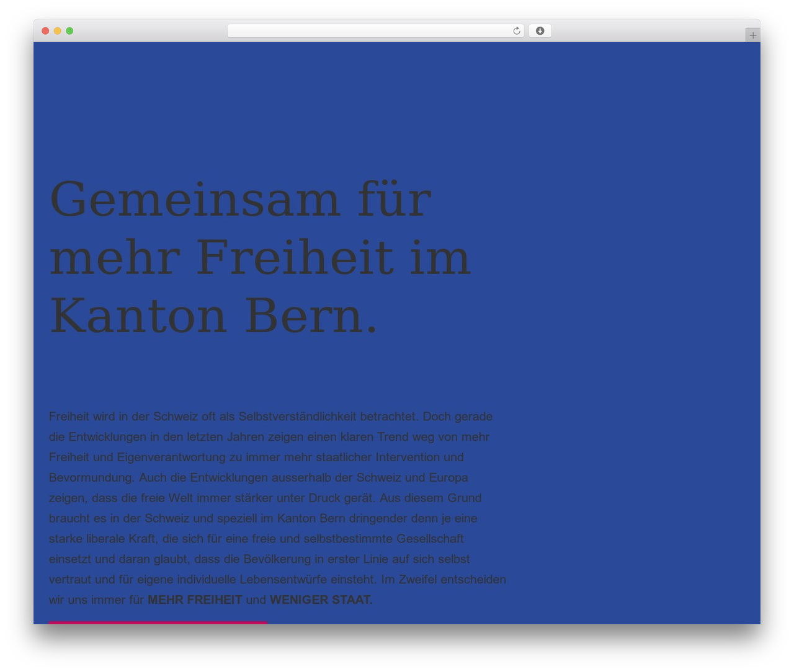Viewport: 794px width, 672px height.
Task: Maximize the window with the green button
Action: click(69, 31)
